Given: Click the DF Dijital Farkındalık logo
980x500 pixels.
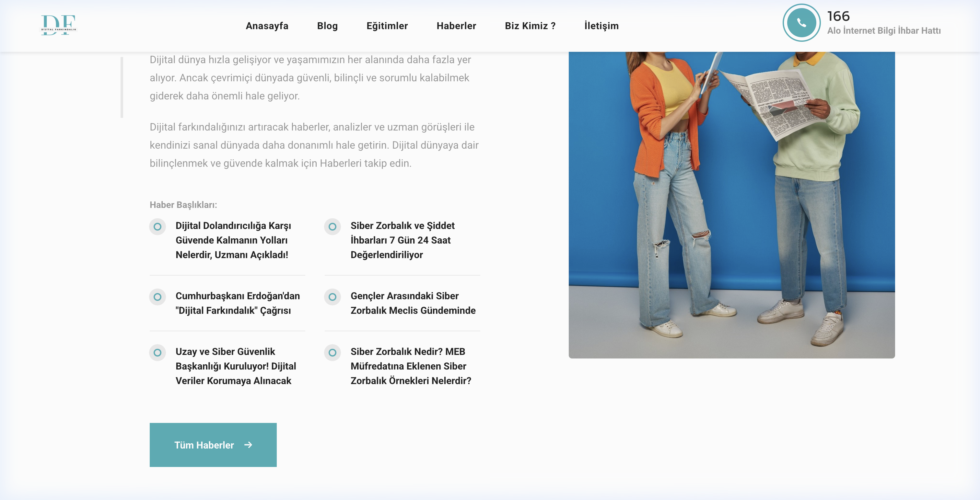Looking at the screenshot, I should pos(59,25).
